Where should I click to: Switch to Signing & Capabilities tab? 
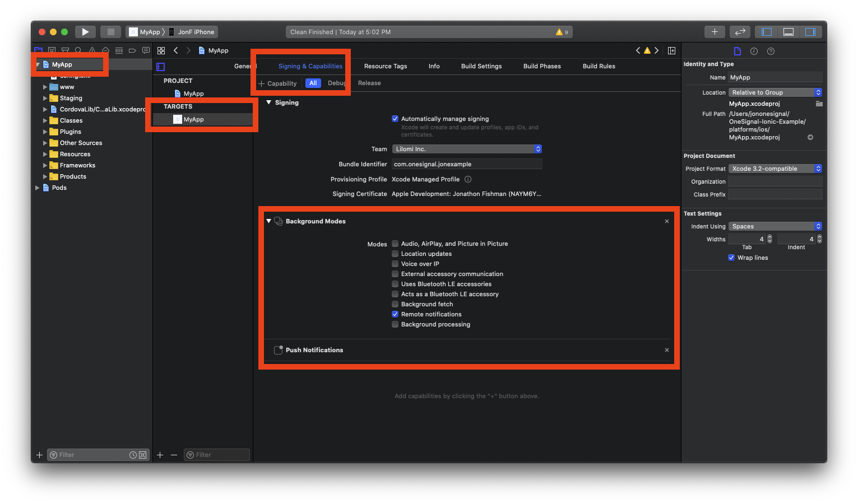310,66
